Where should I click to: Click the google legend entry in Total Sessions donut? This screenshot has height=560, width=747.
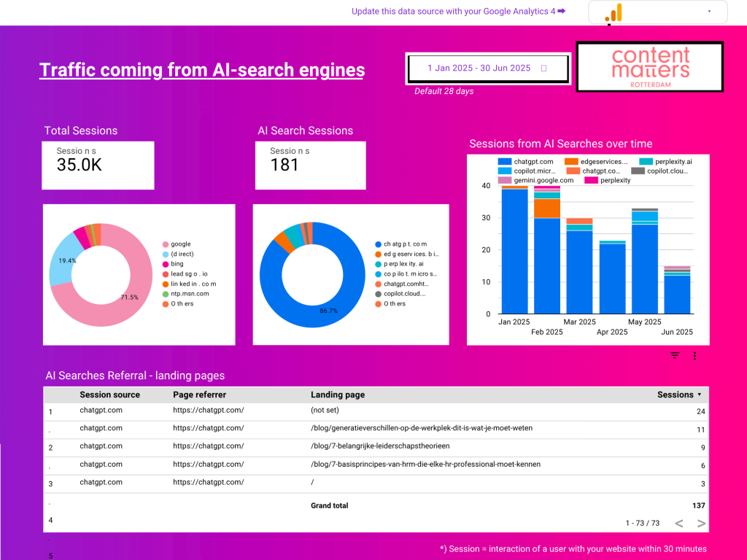click(x=177, y=244)
